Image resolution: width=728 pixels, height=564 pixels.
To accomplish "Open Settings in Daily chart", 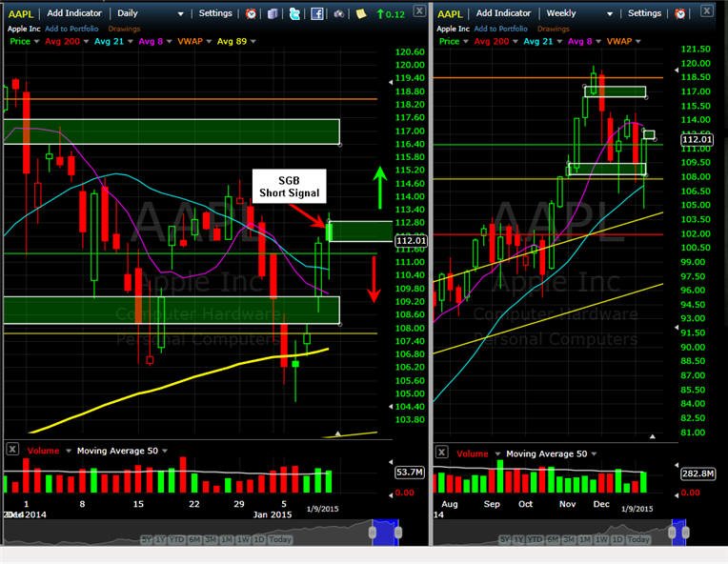I will (215, 13).
